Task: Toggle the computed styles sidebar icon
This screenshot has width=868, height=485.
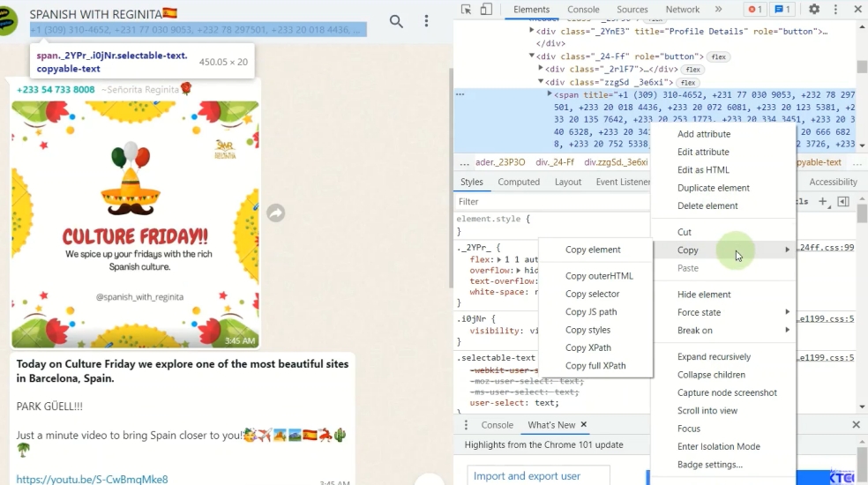Action: [843, 202]
